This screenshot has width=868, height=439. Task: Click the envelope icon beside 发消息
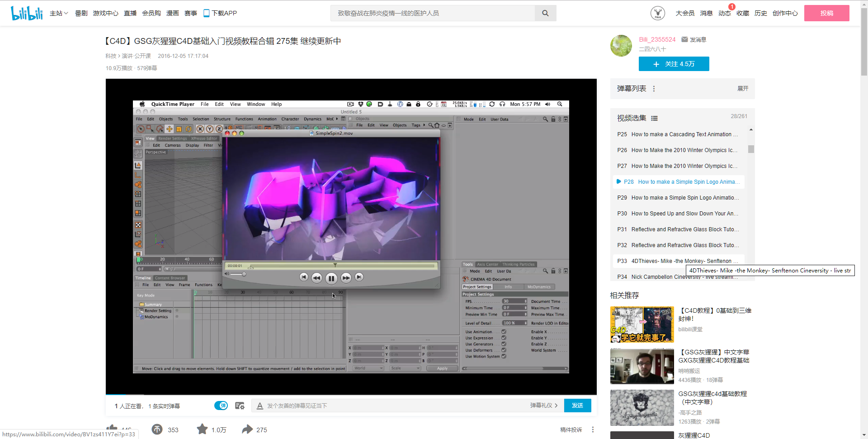pyautogui.click(x=684, y=39)
